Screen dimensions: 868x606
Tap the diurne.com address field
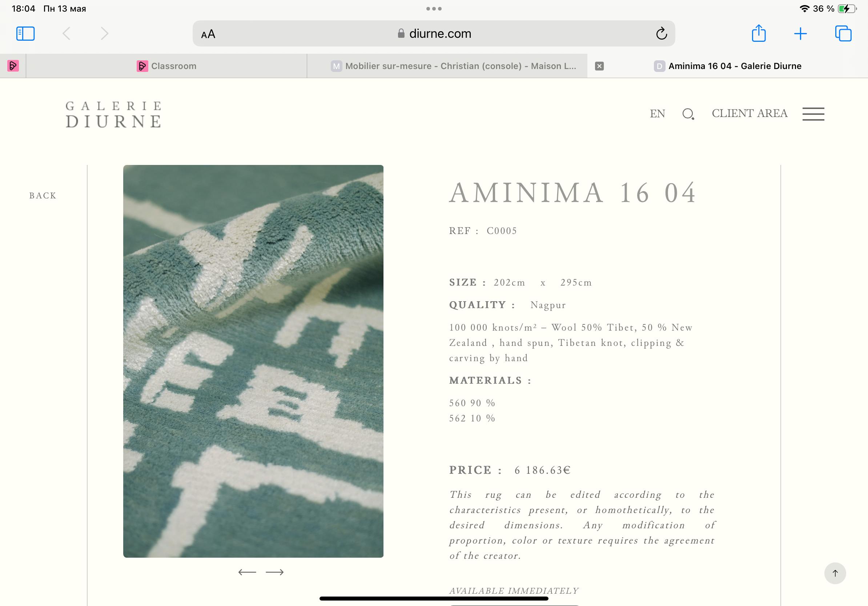[x=434, y=34]
